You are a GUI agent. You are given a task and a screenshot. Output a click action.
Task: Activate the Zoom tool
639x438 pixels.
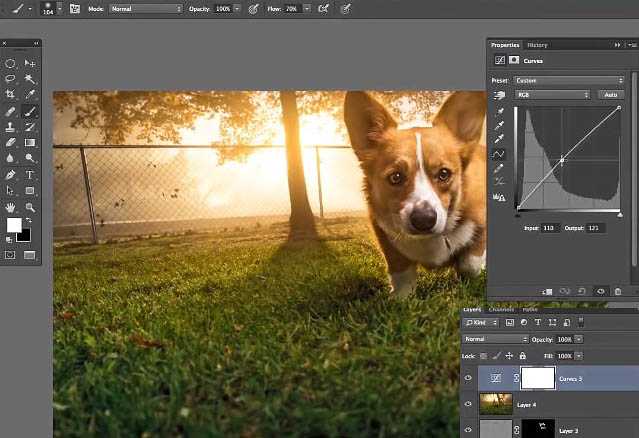30,205
